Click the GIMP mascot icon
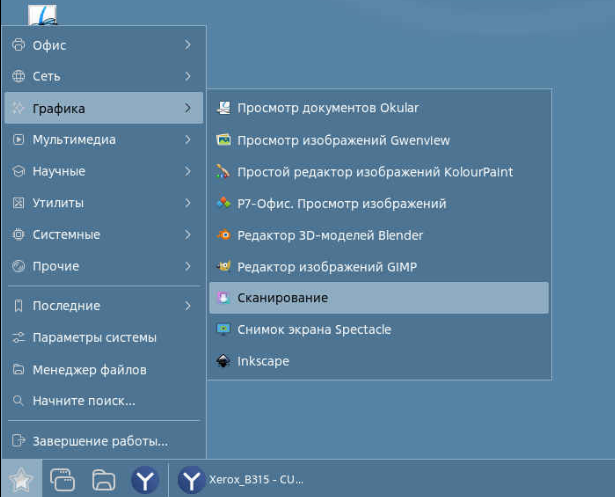 [224, 266]
